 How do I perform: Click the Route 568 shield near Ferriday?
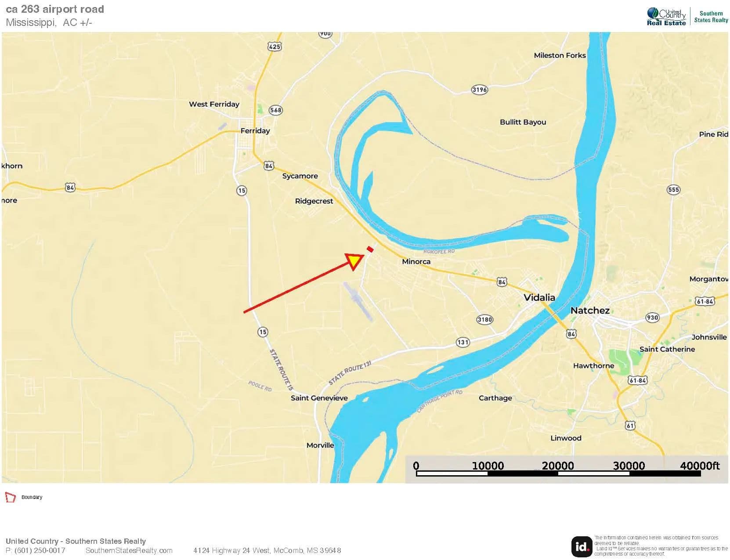(x=275, y=110)
